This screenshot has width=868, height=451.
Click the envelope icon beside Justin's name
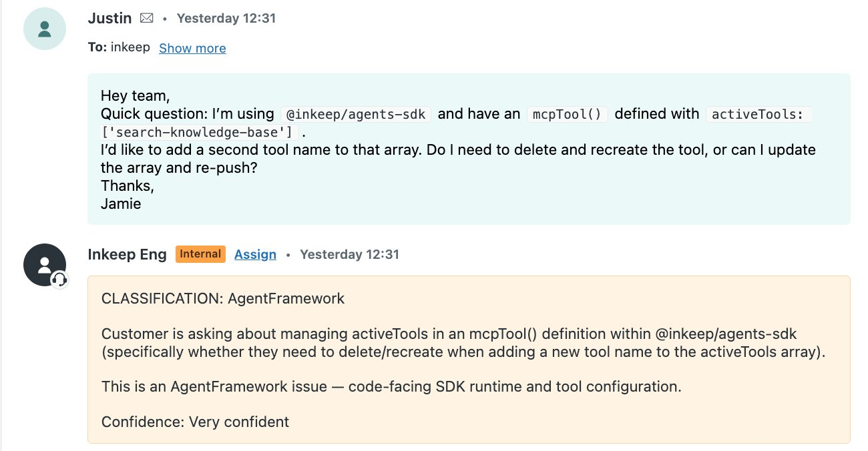click(146, 19)
